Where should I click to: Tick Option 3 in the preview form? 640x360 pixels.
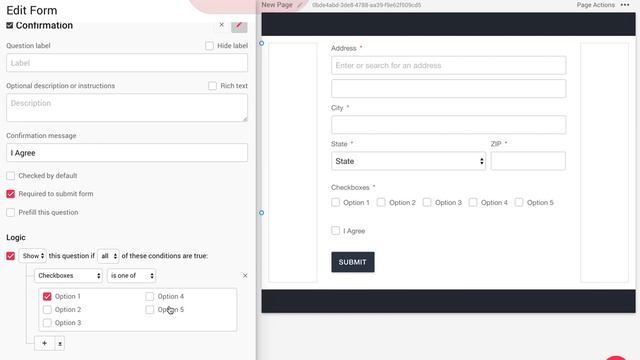427,202
